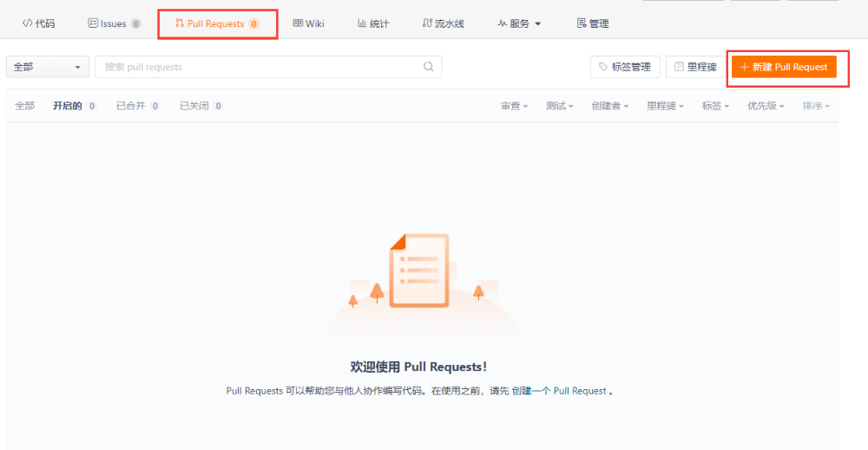This screenshot has height=450, width=868.
Task: Open the 全部 scope dropdown
Action: coord(48,67)
